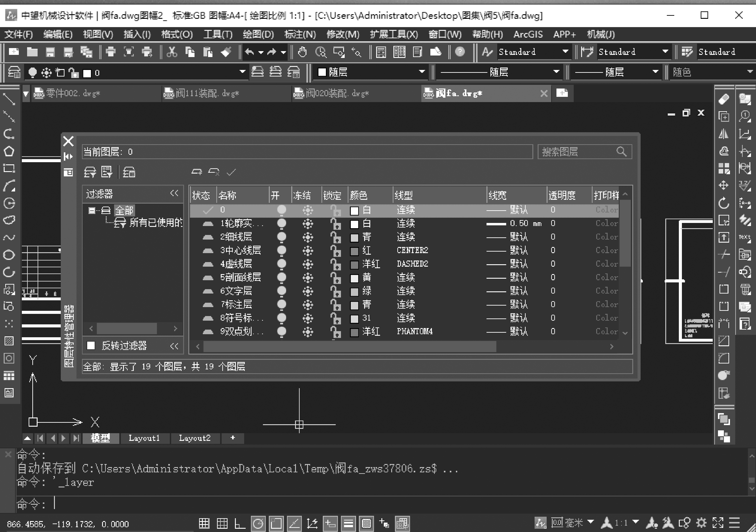756x532 pixels.
Task: Switch to the Layout1 tab
Action: [x=144, y=438]
